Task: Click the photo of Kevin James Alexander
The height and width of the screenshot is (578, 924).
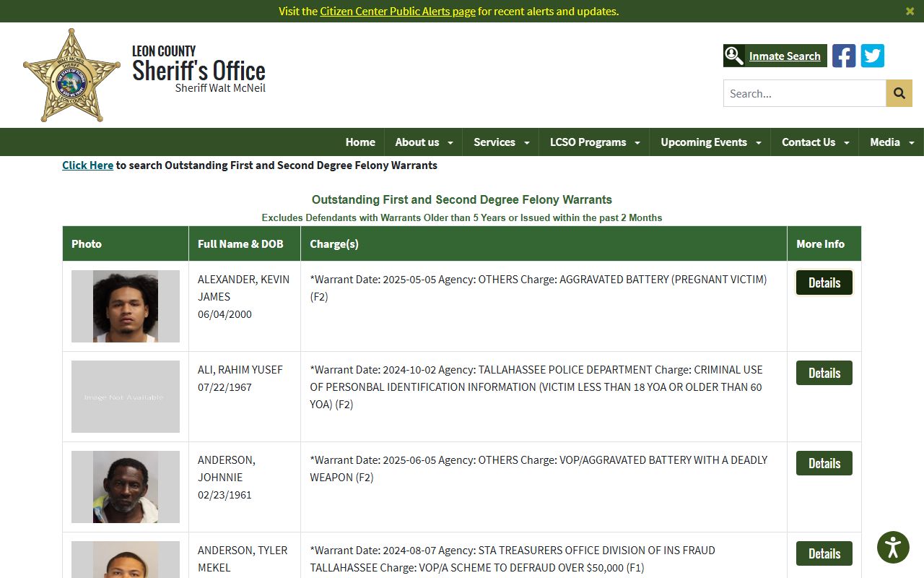Action: click(126, 306)
